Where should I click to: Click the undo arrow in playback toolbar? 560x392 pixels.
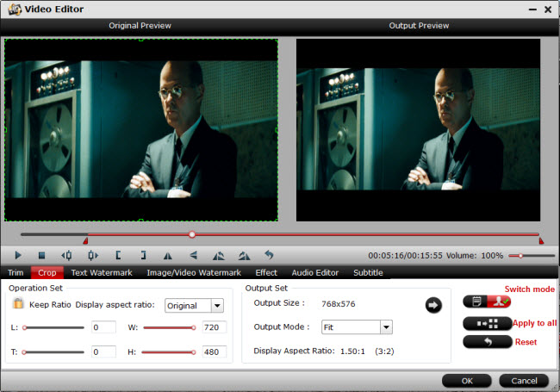point(269,255)
